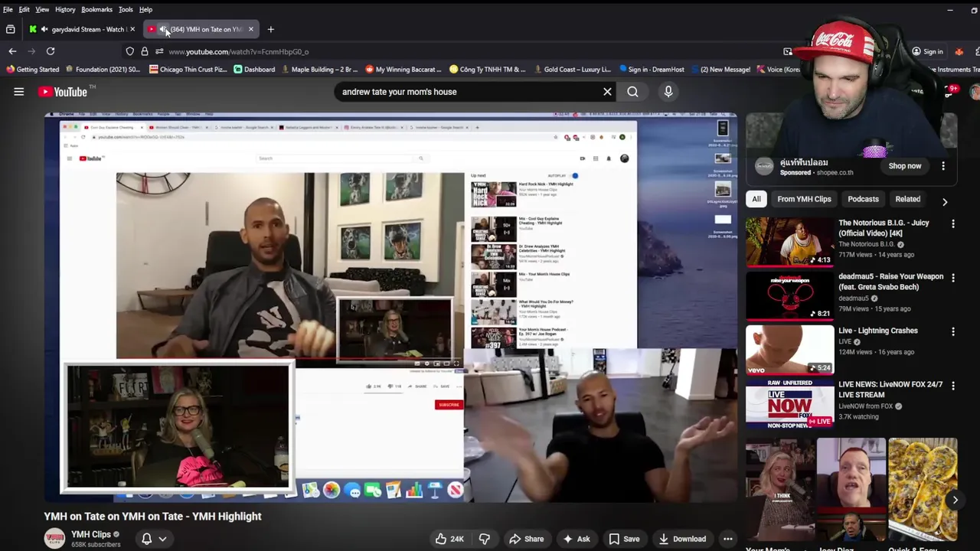
Task: Open the Getting Started bookmark
Action: click(x=32, y=70)
